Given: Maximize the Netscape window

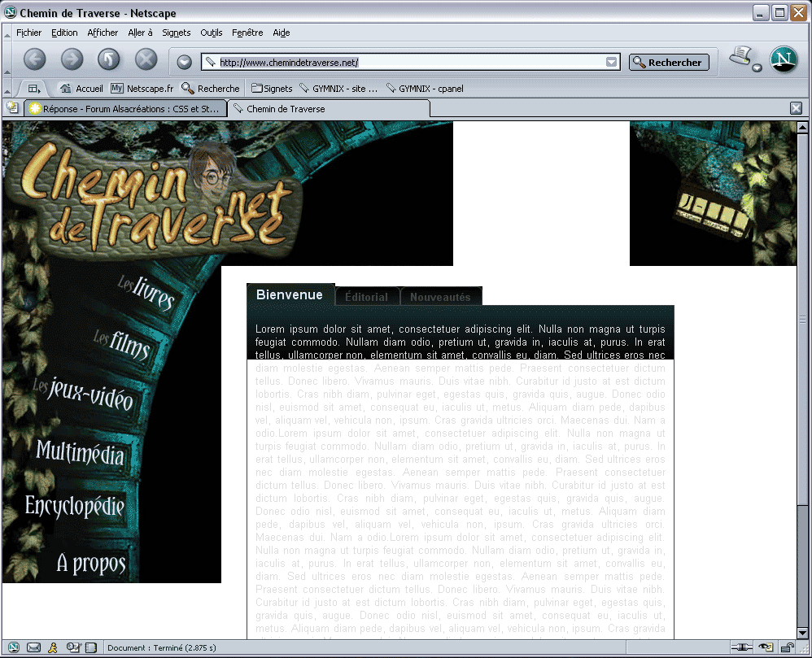Looking at the screenshot, I should point(779,12).
